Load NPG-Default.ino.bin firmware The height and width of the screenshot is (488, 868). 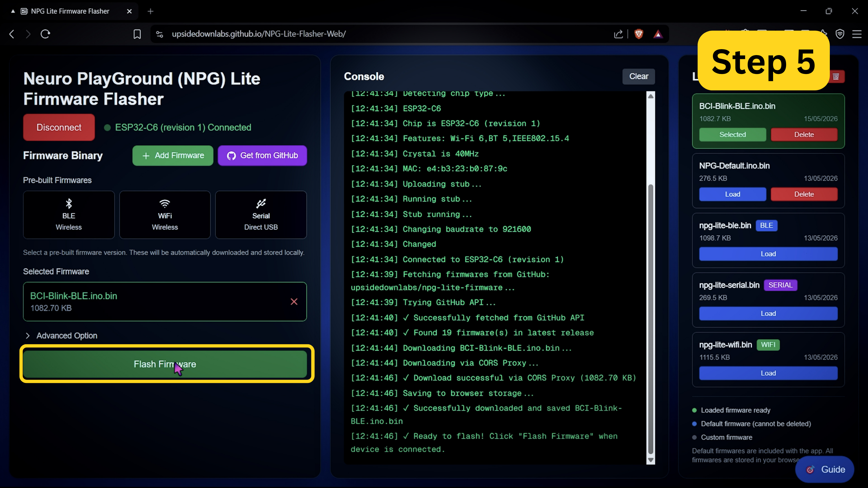[733, 194]
